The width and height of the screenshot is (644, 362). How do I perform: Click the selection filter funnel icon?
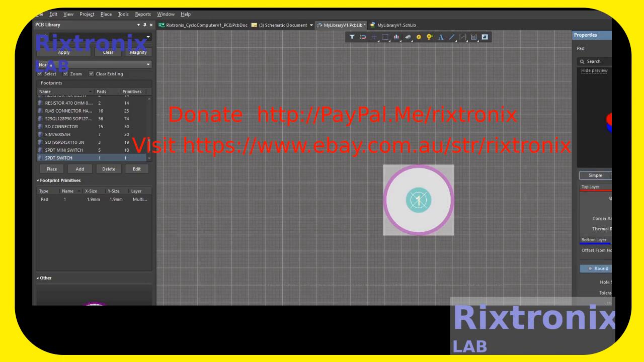coord(352,37)
